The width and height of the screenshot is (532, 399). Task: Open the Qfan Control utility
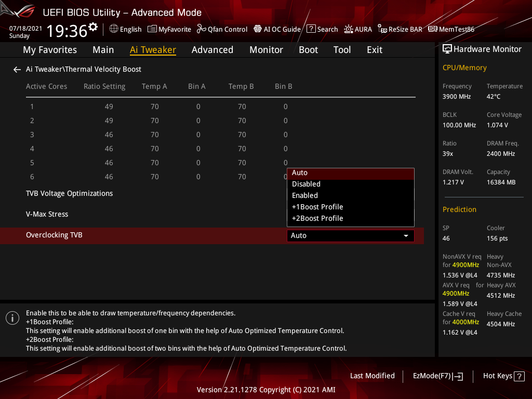click(x=222, y=29)
